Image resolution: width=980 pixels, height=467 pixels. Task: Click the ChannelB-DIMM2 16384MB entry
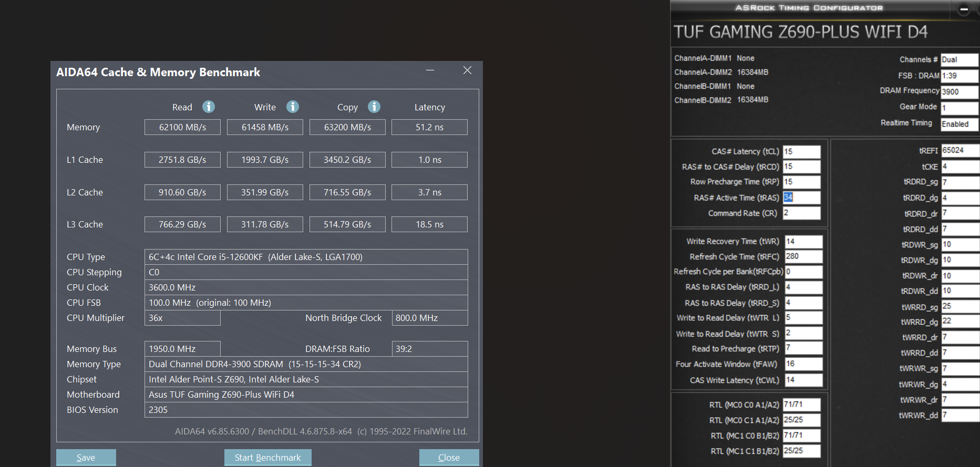pos(721,100)
